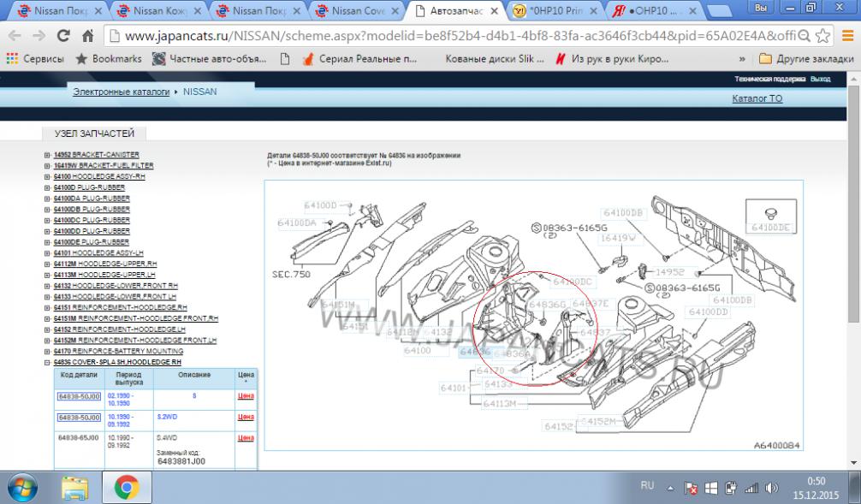Expand the 64101 HOODLEDGE ASSY-LH node
Screen dimensions: 861x504
(47, 253)
